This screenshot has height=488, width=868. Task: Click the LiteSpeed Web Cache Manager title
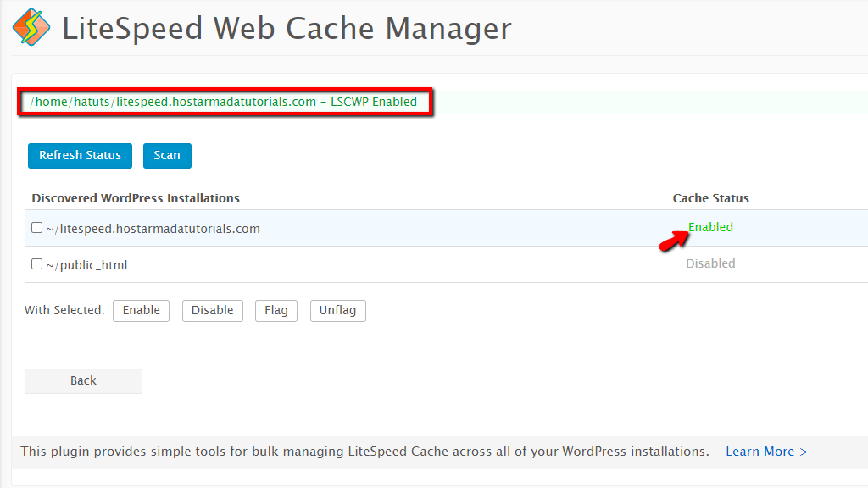pos(287,29)
